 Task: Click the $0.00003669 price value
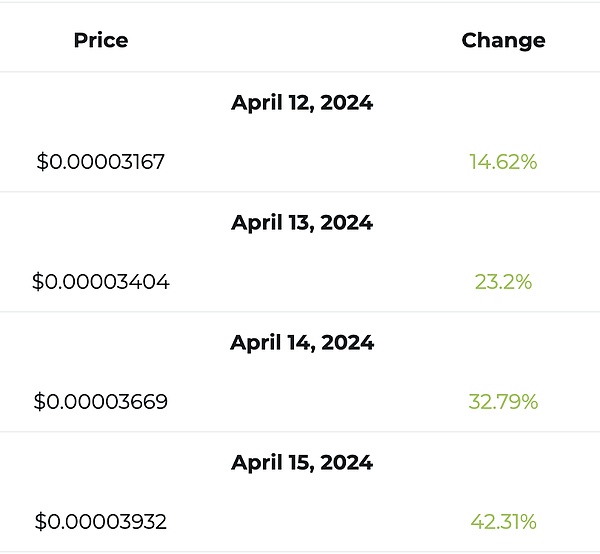[x=101, y=402]
